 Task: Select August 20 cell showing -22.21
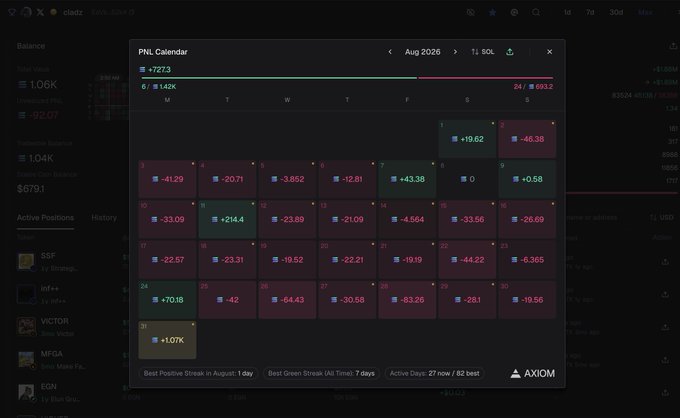coord(347,260)
